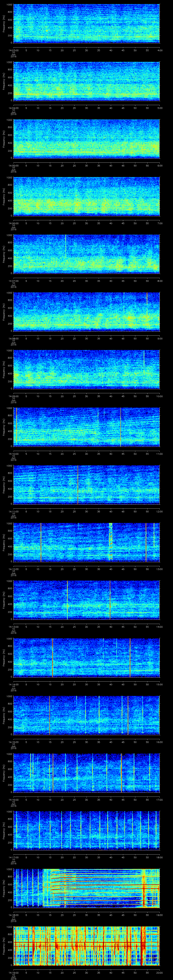Click the Frequency (Hz) label of the 14:06 panel

4,196
